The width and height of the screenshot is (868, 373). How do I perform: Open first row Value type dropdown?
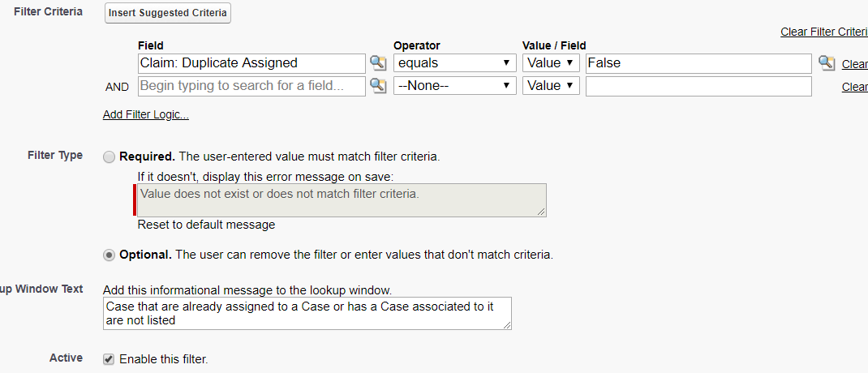coord(551,63)
